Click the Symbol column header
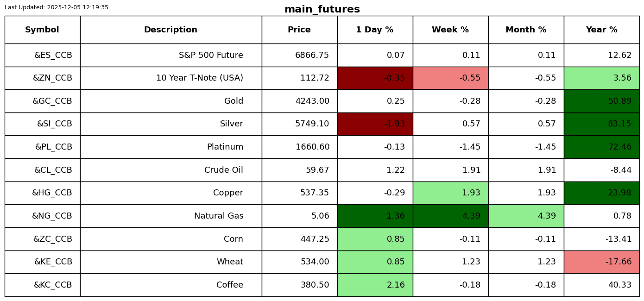This screenshot has width=644, height=301. (42, 30)
